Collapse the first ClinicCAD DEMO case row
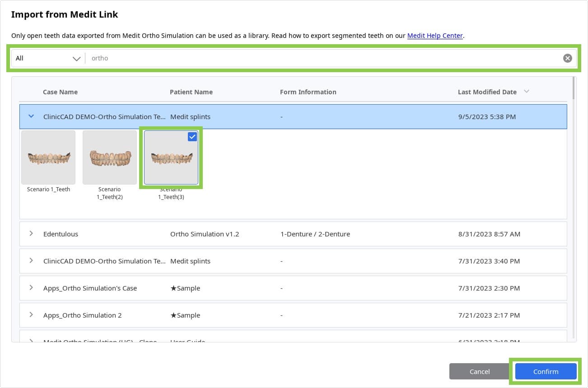588x388 pixels. pos(31,116)
